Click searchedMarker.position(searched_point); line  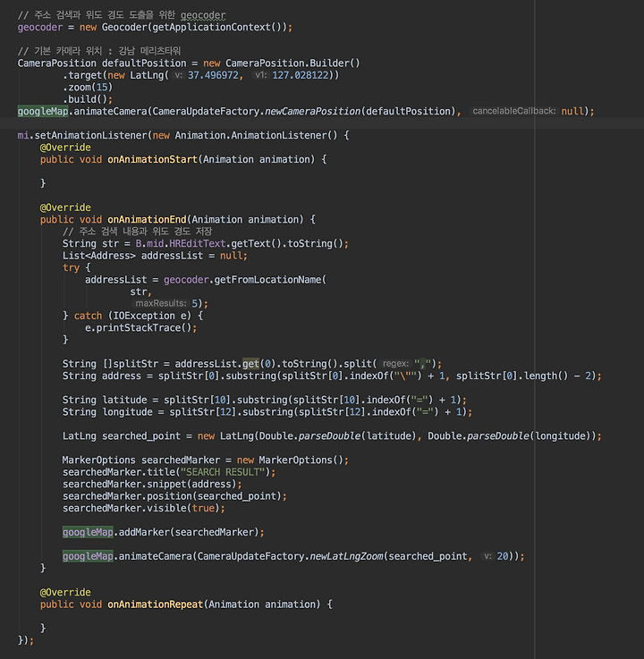174,496
